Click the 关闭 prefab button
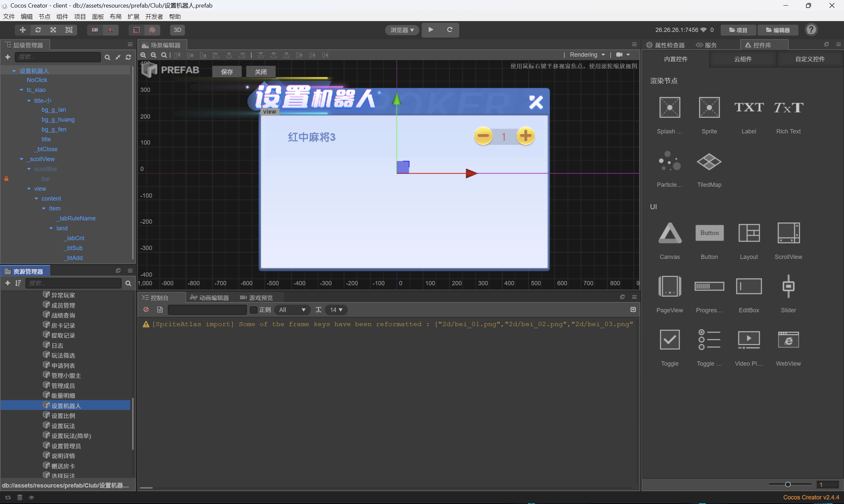This screenshot has height=504, width=844. click(x=260, y=72)
